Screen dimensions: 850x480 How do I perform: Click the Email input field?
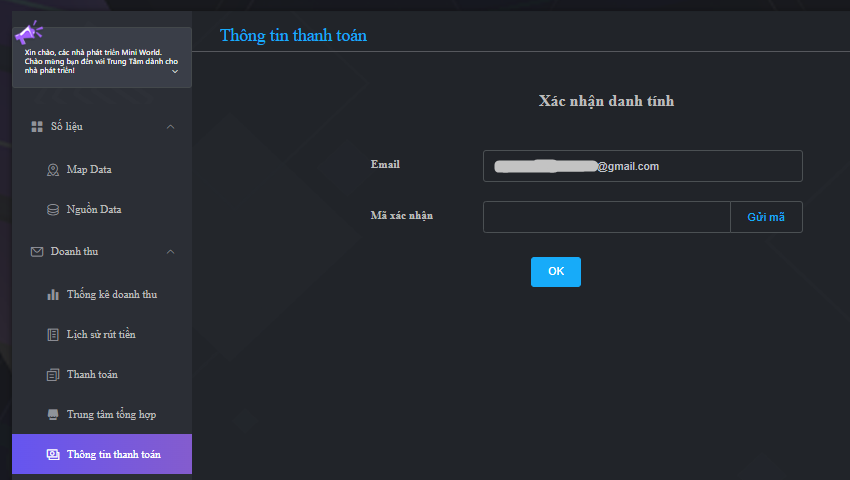click(x=642, y=166)
